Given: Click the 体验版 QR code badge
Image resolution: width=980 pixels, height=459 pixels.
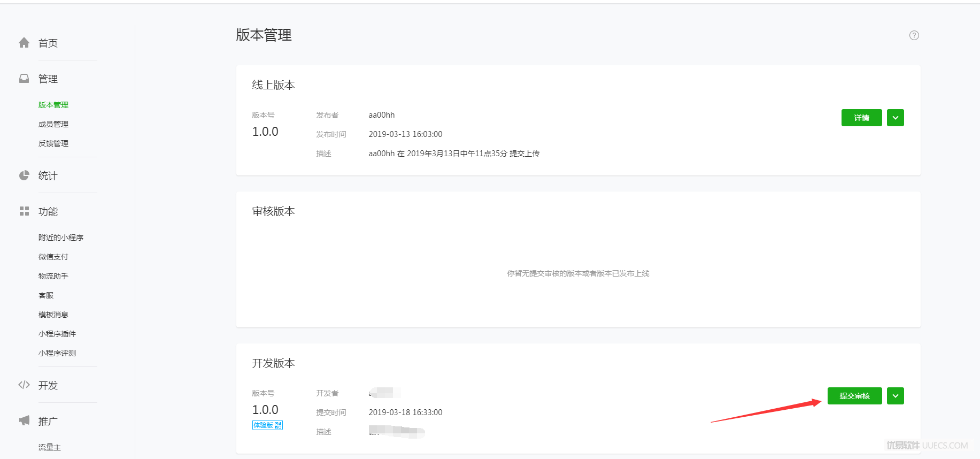Looking at the screenshot, I should pos(267,425).
